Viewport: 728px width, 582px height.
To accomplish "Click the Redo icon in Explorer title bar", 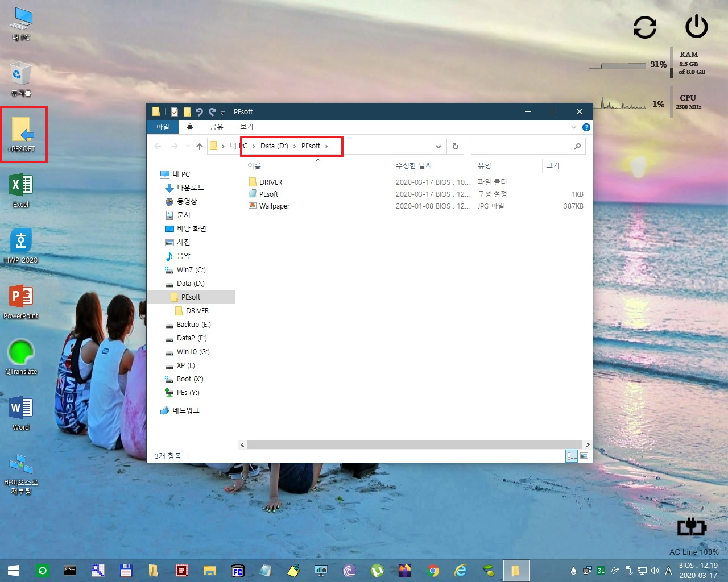I will [x=212, y=112].
